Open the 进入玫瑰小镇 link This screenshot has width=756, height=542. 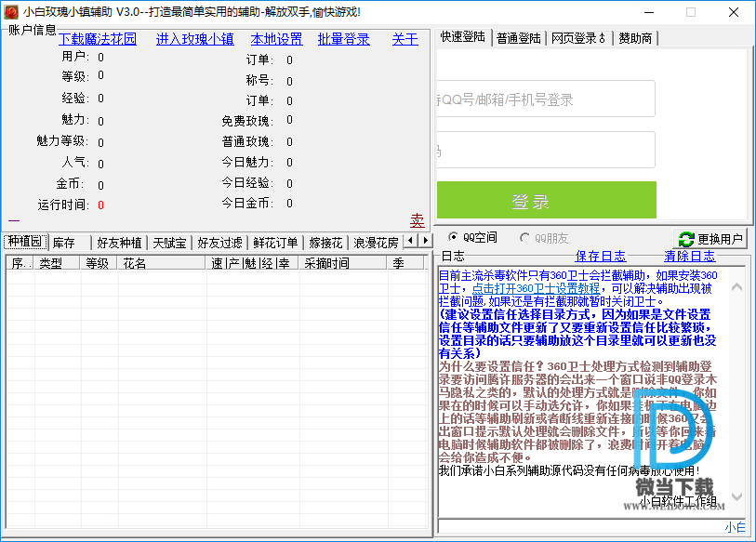coord(194,39)
